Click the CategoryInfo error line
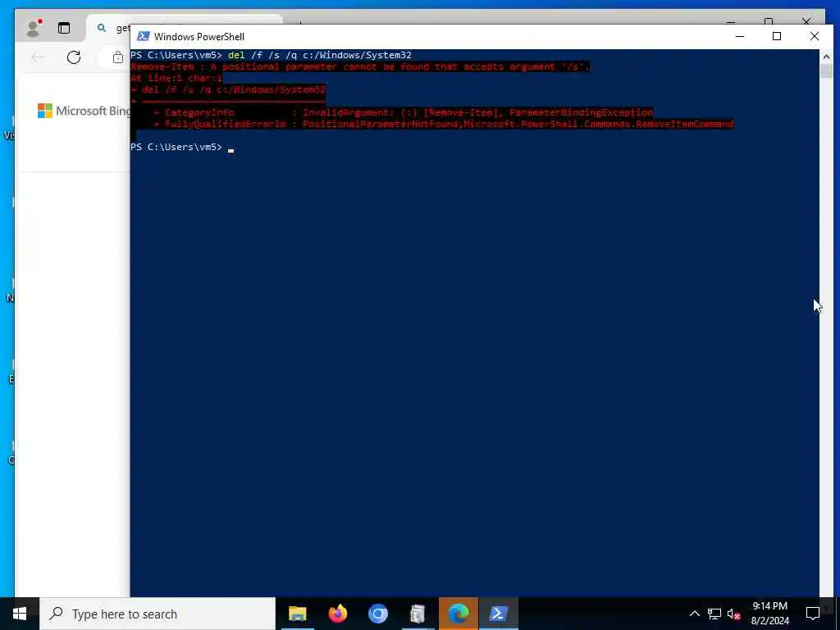Screen dimensions: 840x630 403,112
